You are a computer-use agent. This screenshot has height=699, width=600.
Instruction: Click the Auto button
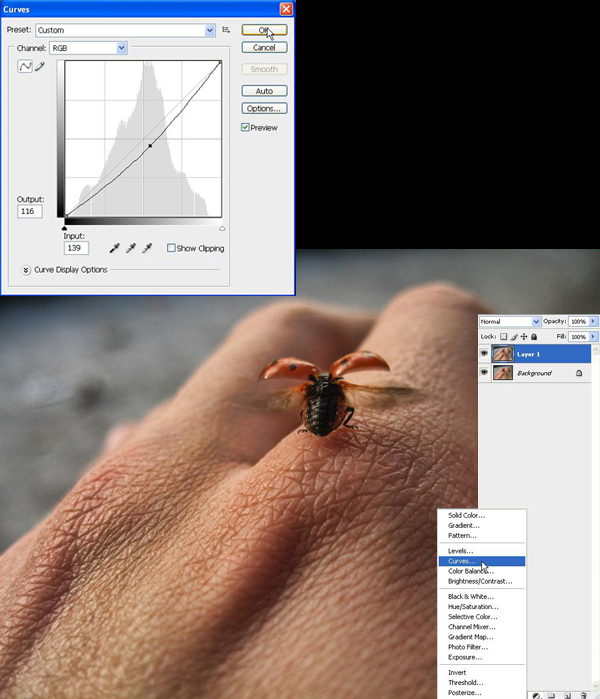click(264, 91)
